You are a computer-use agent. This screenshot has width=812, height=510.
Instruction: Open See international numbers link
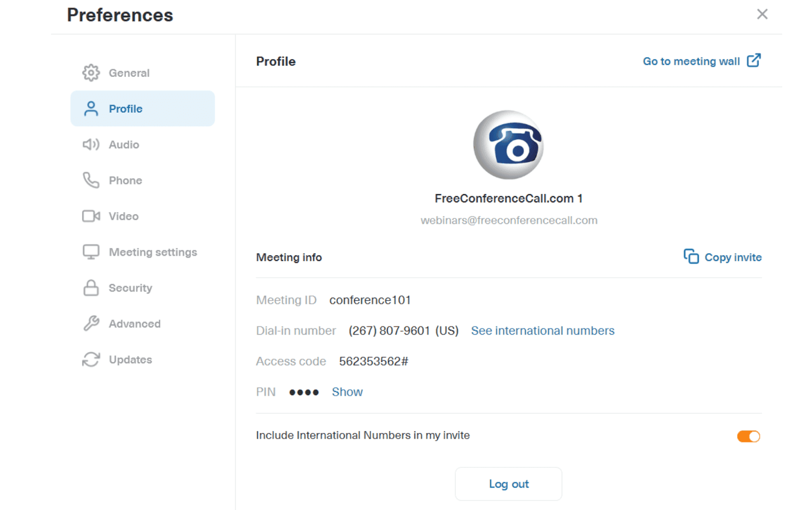[x=543, y=331]
